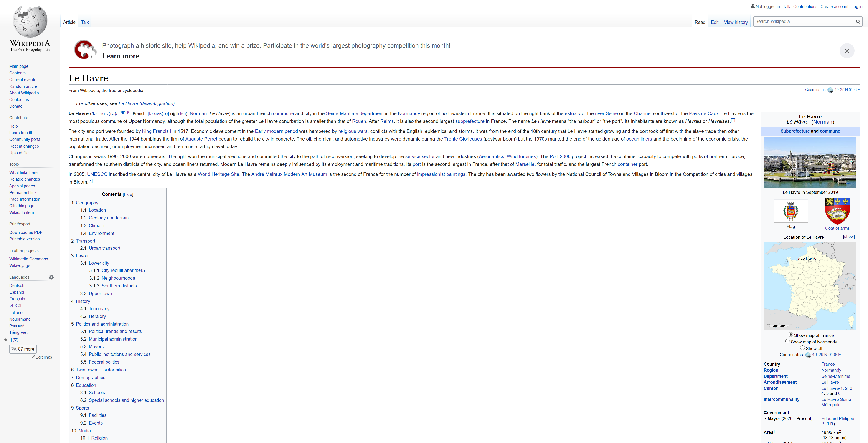Jump to 4.2 Heraldry section
Viewport: 868px width, 443px height.
click(97, 316)
